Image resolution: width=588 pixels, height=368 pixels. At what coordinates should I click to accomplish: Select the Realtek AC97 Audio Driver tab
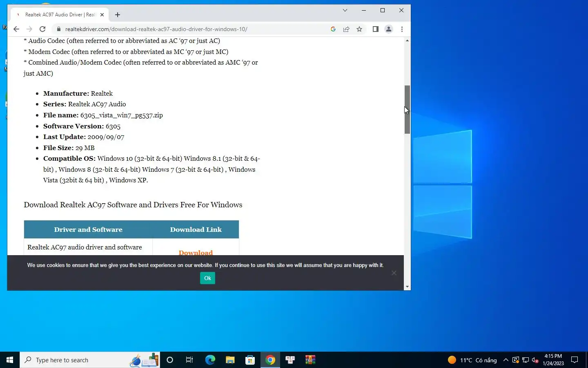pyautogui.click(x=60, y=15)
